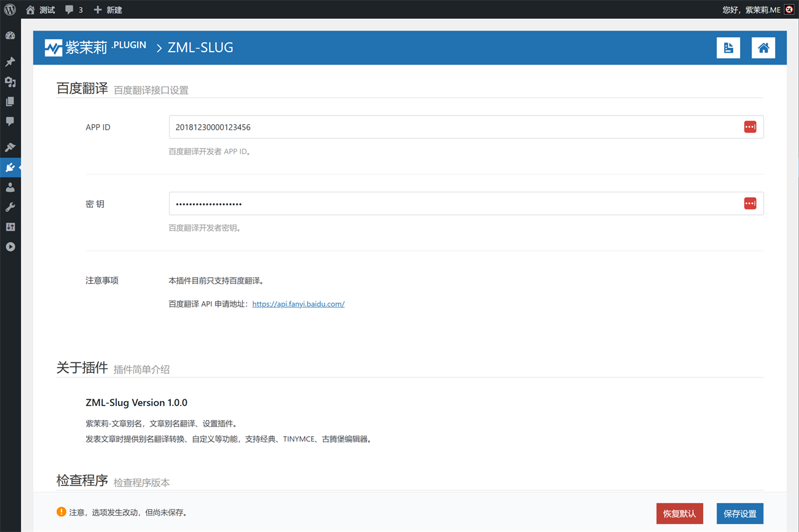Click the home icon in blue header
Viewport: 799px width, 532px height.
pyautogui.click(x=763, y=48)
